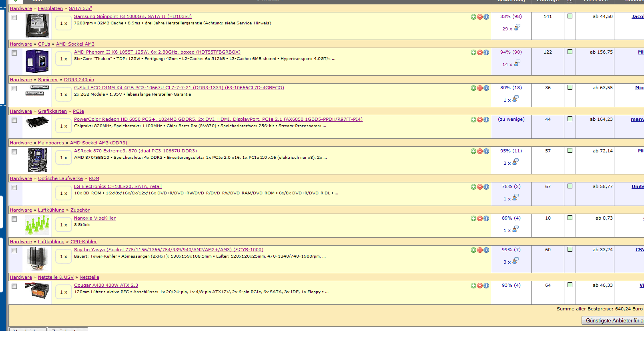
Task: Click the Scythe Yasya cooler thumbnail
Action: [37, 259]
